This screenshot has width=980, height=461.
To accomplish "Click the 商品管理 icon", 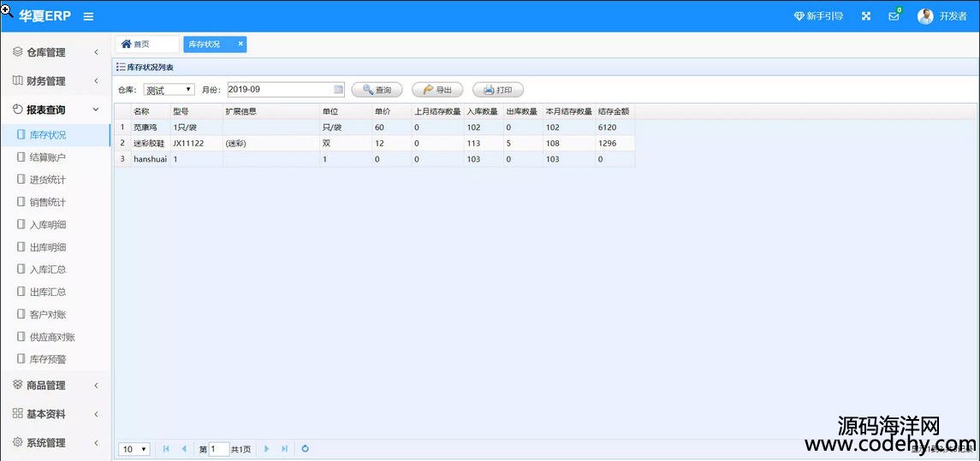I will tap(17, 385).
